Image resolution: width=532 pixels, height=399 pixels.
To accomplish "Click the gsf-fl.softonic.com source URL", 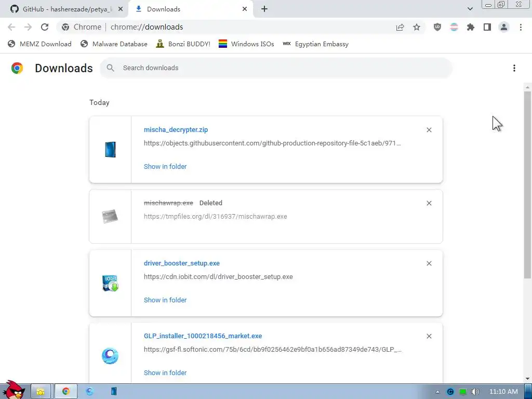I will 273,350.
